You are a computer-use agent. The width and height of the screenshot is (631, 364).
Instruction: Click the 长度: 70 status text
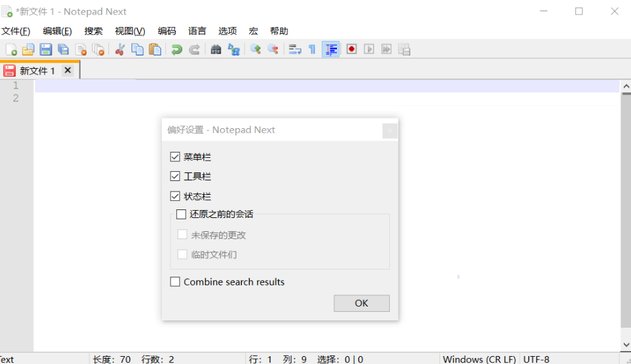pos(112,359)
